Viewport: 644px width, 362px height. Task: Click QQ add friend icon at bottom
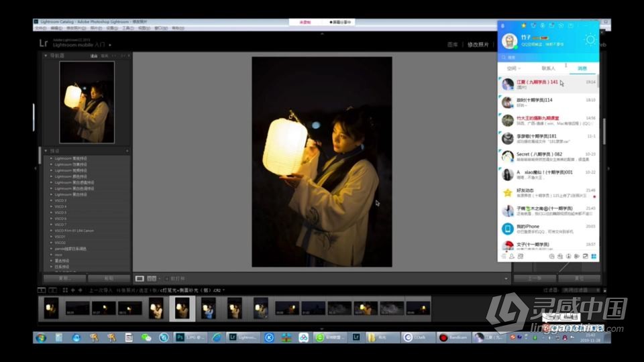coord(512,256)
